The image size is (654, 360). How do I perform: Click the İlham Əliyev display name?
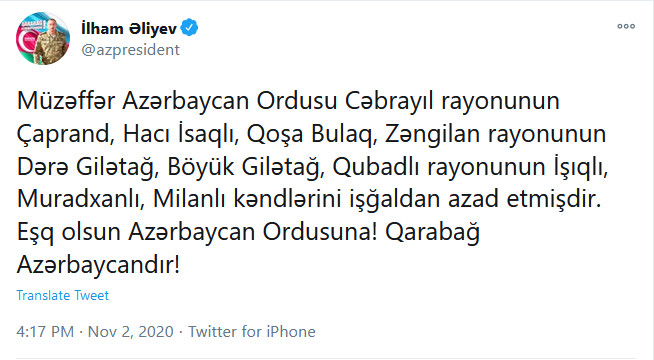point(129,29)
